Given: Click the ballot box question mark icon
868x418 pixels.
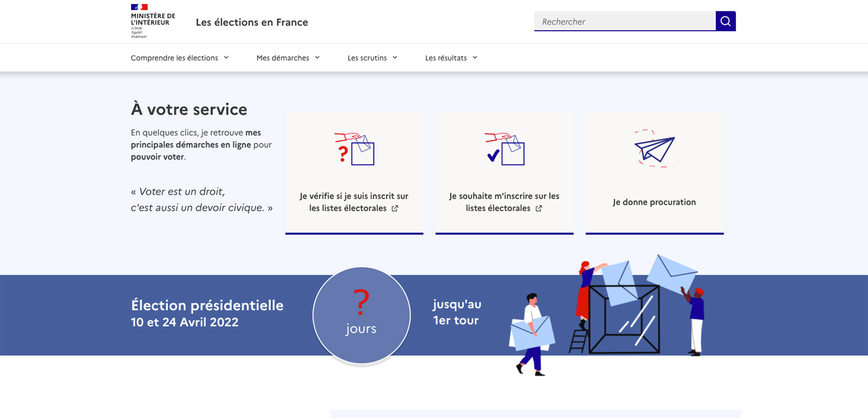Looking at the screenshot, I should 354,149.
